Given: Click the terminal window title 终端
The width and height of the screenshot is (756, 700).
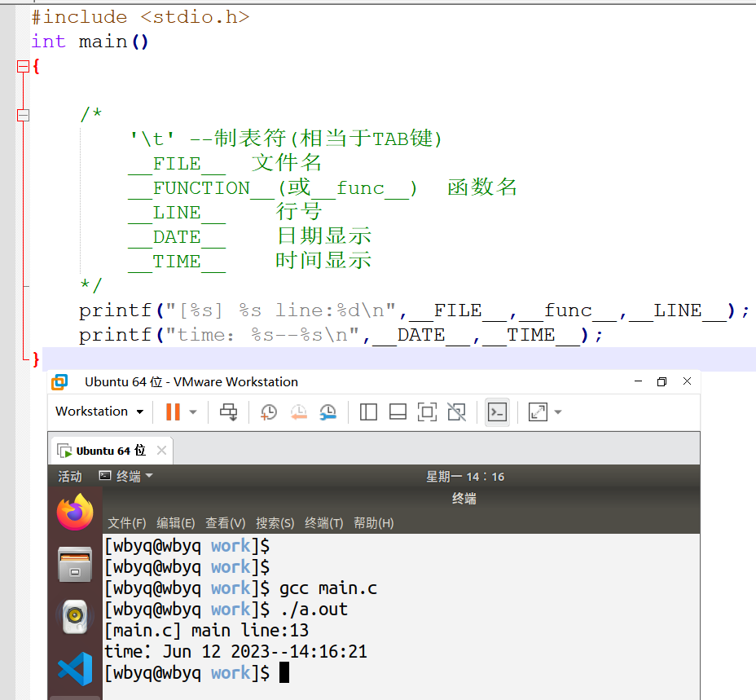Looking at the screenshot, I should pos(464,499).
